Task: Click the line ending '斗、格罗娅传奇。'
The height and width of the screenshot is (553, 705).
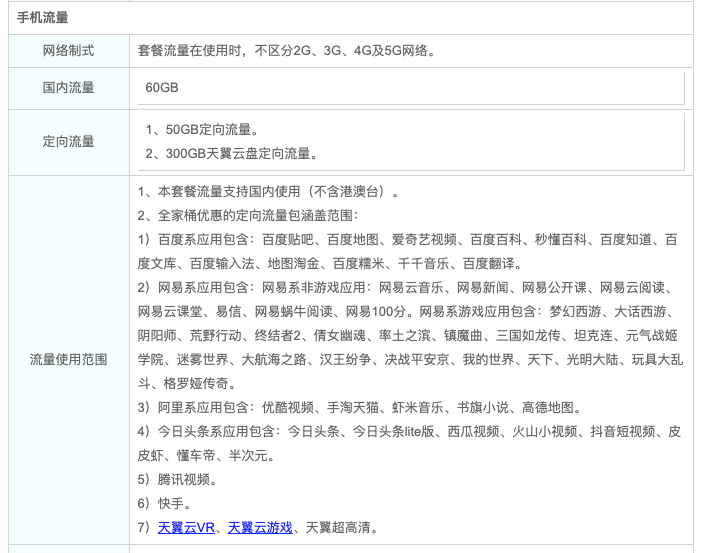Action: tap(187, 384)
